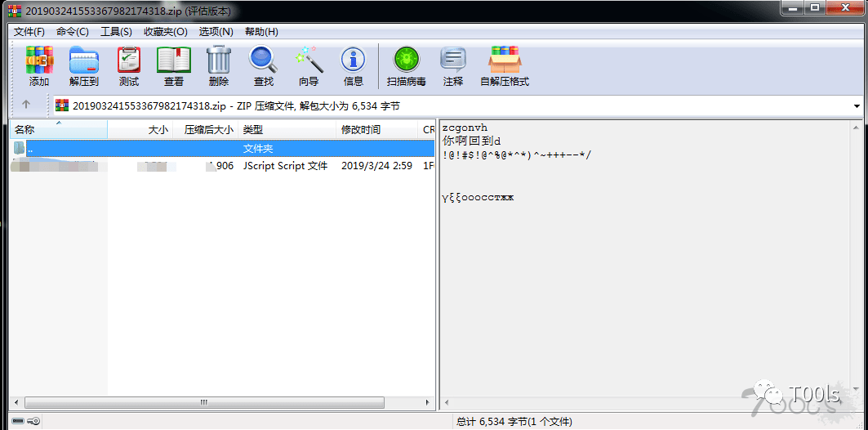Open the Comment (注释) toolbar icon
868x430 pixels.
tap(453, 66)
